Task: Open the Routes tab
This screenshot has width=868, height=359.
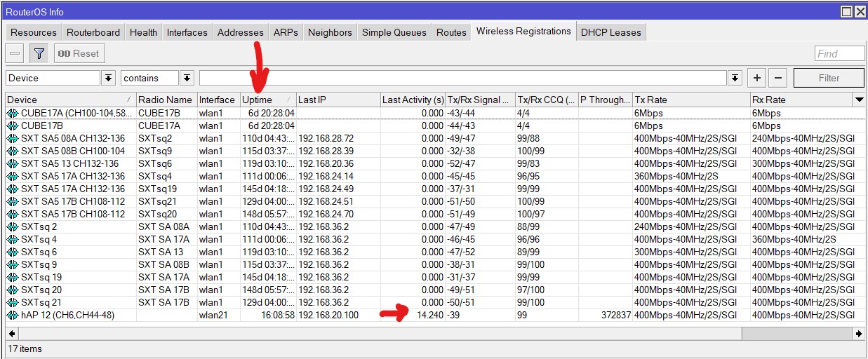Action: coord(451,32)
